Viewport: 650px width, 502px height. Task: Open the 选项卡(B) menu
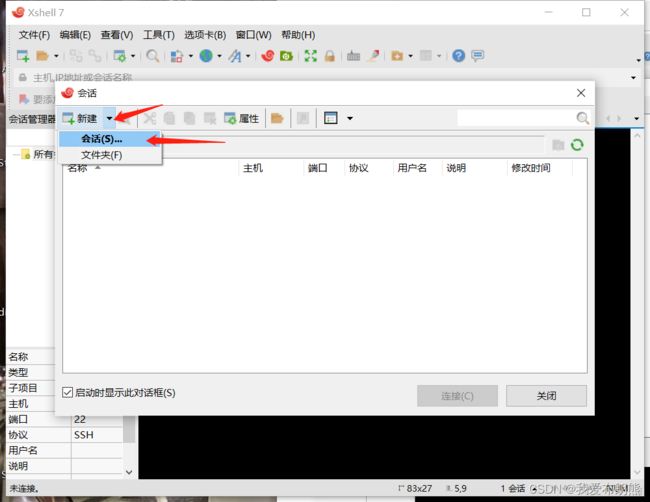[205, 35]
